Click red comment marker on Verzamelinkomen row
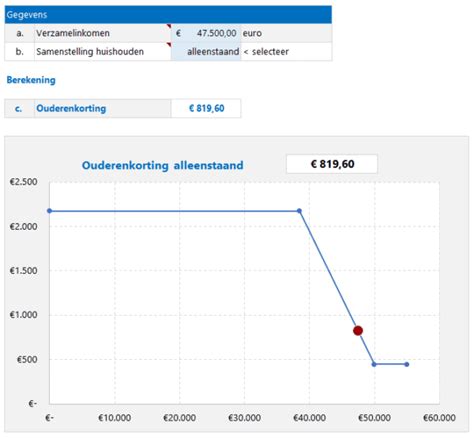 tap(169, 26)
